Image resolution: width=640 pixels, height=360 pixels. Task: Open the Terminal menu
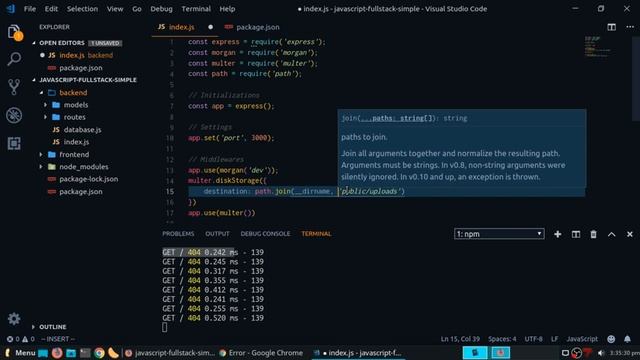196,9
